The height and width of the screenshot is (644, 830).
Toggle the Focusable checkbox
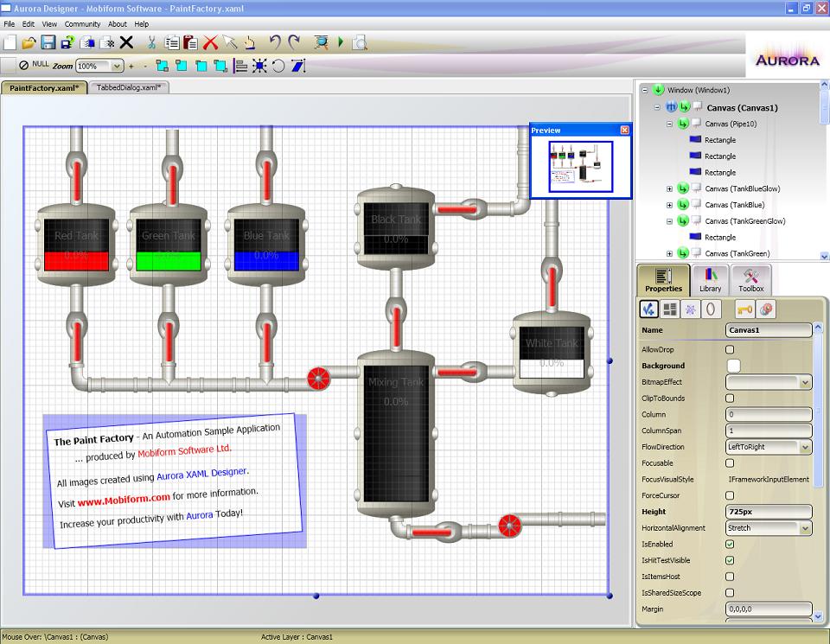[730, 463]
